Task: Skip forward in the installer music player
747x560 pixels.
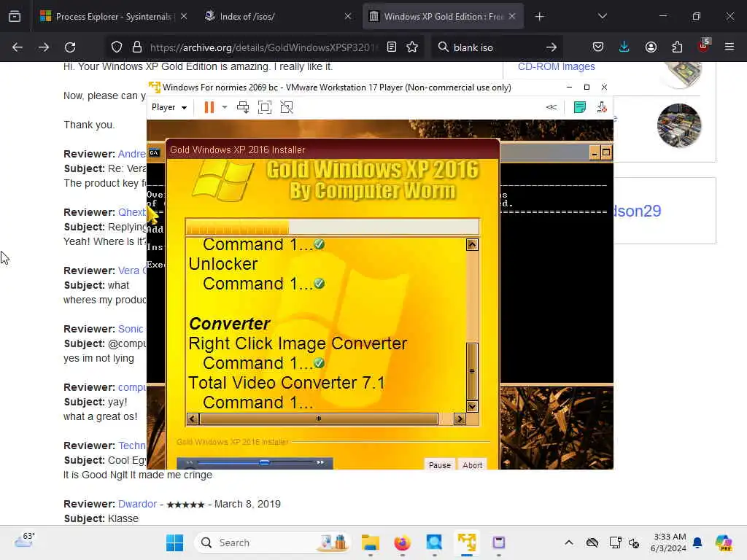Action: (320, 462)
